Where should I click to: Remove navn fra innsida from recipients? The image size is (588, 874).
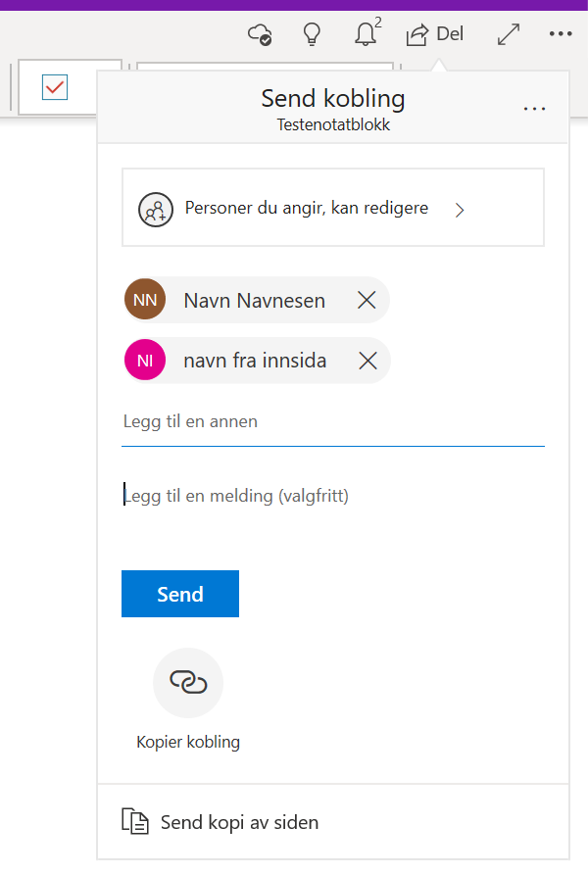tap(367, 361)
